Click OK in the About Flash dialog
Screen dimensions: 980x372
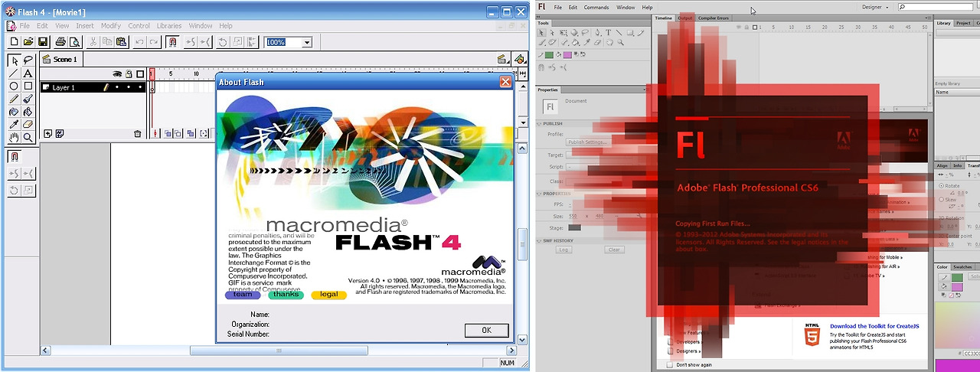[x=486, y=330]
